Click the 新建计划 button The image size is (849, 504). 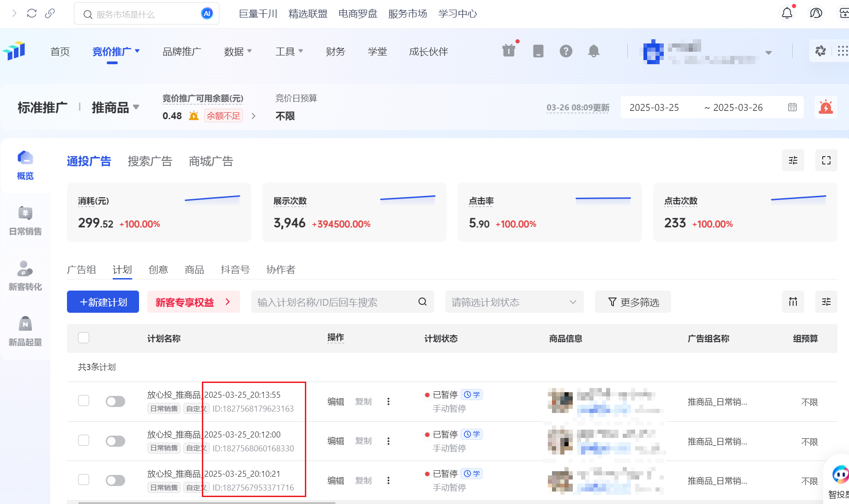103,302
